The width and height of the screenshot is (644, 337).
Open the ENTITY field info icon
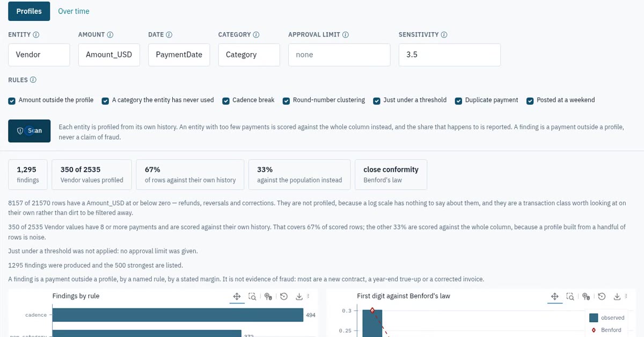pyautogui.click(x=36, y=35)
